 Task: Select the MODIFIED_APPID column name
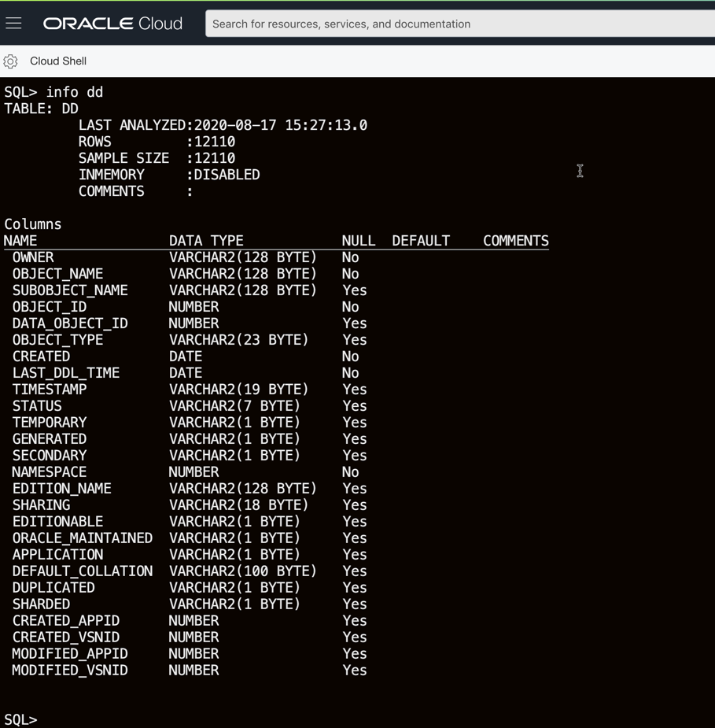click(70, 653)
